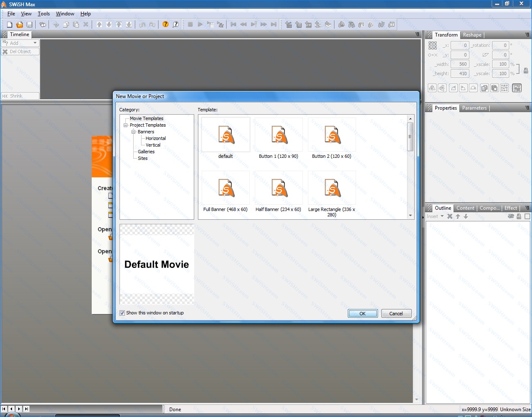532x417 pixels.
Task: Switch to the Parameters tab
Action: (474, 108)
